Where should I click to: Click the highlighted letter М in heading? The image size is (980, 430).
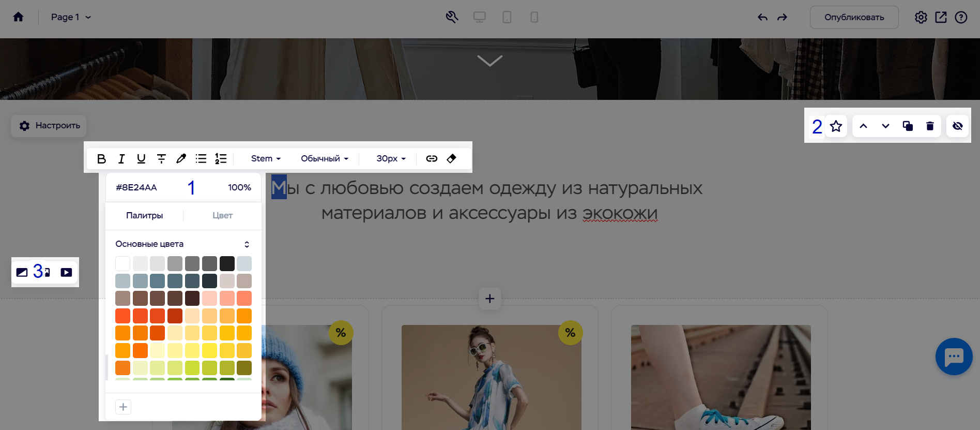(x=279, y=187)
